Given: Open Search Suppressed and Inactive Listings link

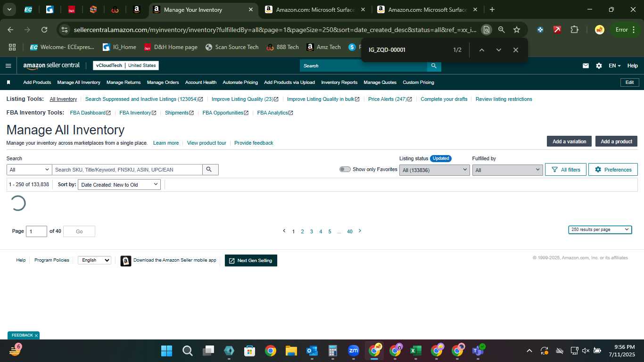Looking at the screenshot, I should pos(144,99).
